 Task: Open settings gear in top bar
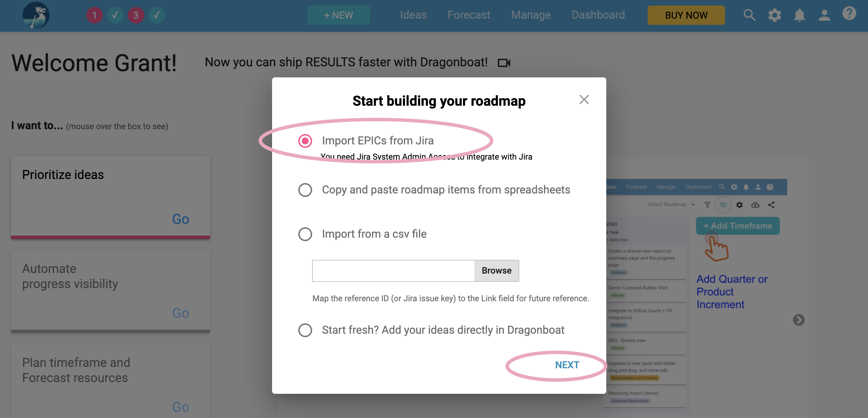(774, 15)
